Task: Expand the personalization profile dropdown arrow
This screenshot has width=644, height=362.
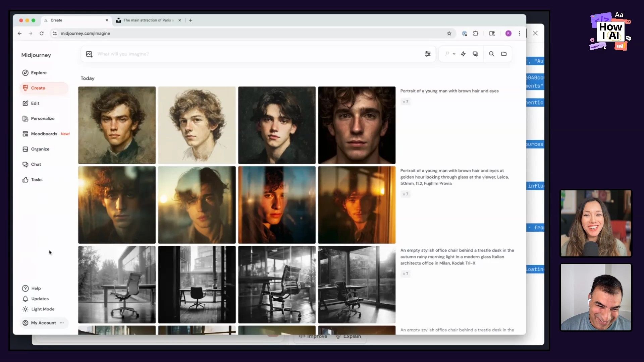Action: (454, 54)
